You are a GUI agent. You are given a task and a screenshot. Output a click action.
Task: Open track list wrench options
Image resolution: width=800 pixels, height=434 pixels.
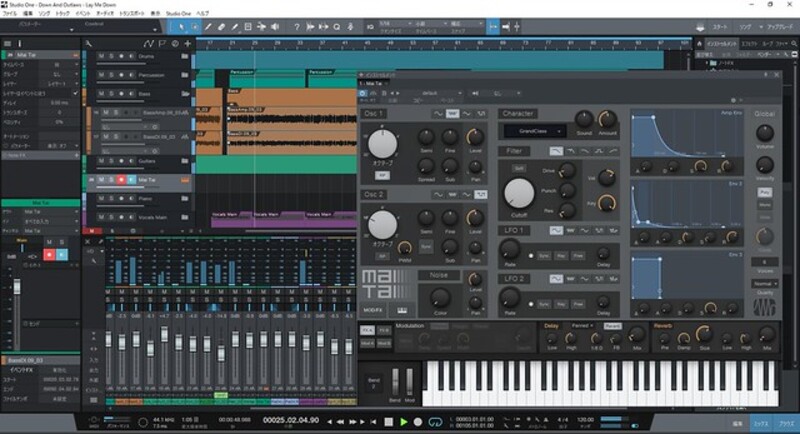[89, 44]
